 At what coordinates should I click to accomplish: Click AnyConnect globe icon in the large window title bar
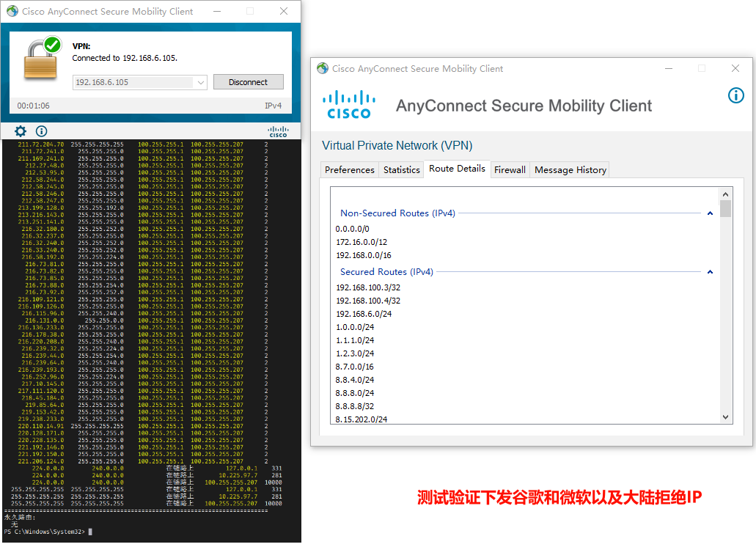[x=323, y=68]
